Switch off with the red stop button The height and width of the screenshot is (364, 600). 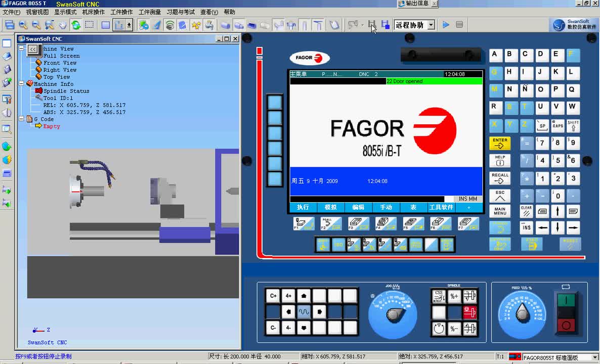click(566, 326)
